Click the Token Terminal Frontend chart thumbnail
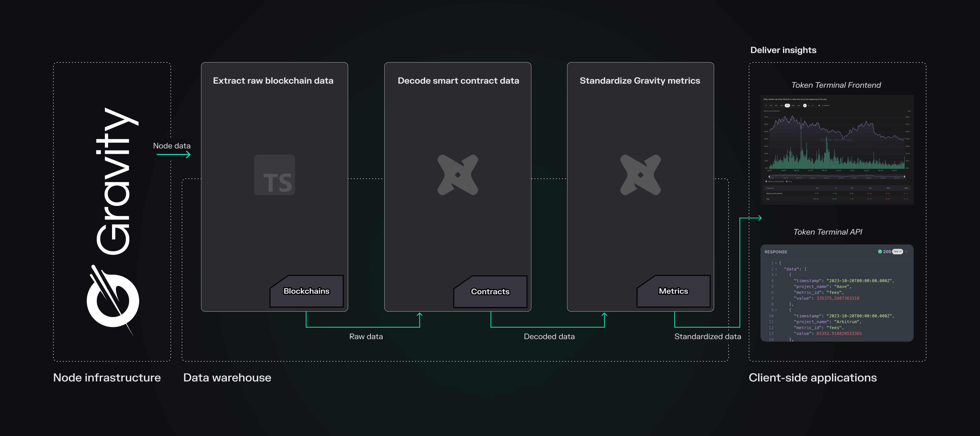 [x=837, y=150]
